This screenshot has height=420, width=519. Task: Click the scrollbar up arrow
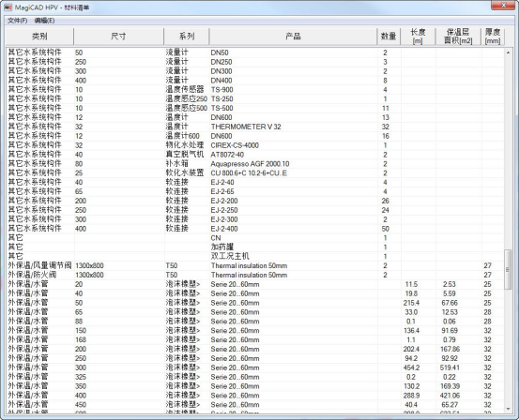(508, 52)
